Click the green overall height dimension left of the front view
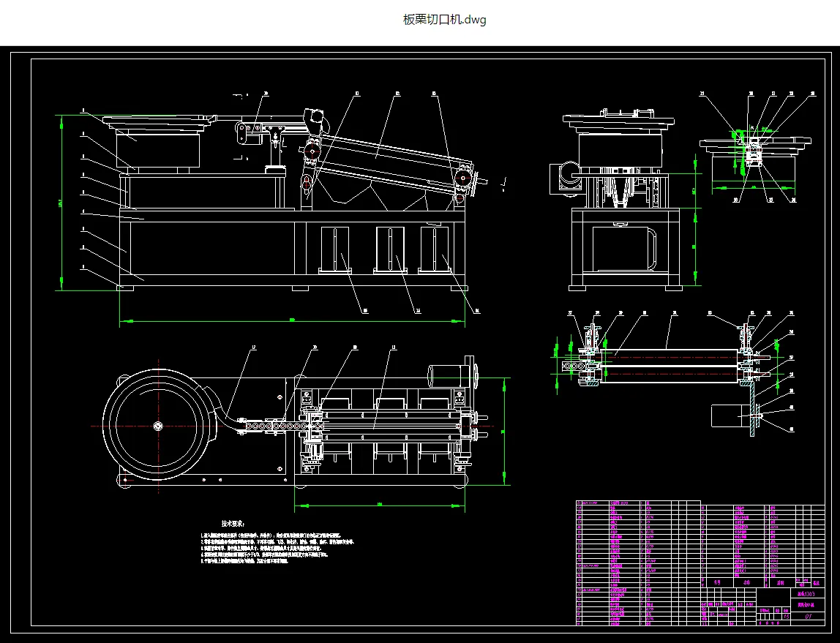Image resolution: width=840 pixels, height=643 pixels. tap(61, 203)
